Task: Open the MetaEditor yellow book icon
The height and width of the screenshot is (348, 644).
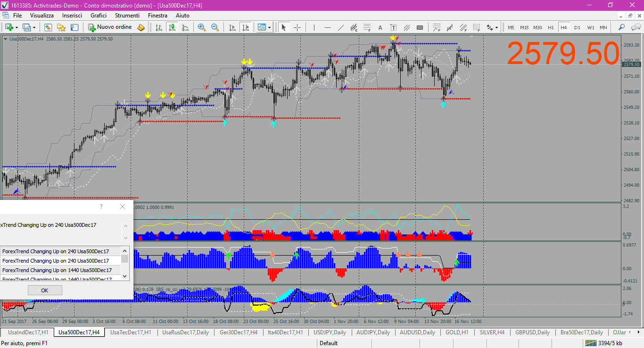Action: tap(141, 27)
